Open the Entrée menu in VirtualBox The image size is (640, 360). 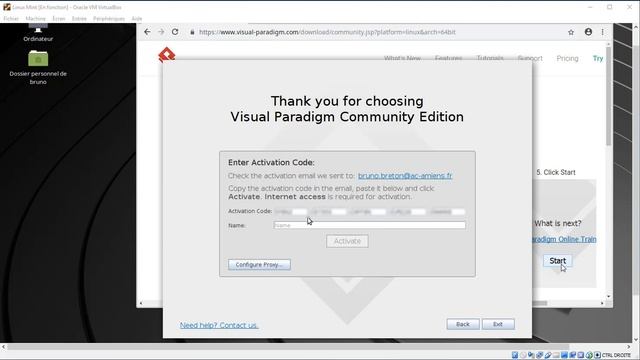(79, 18)
